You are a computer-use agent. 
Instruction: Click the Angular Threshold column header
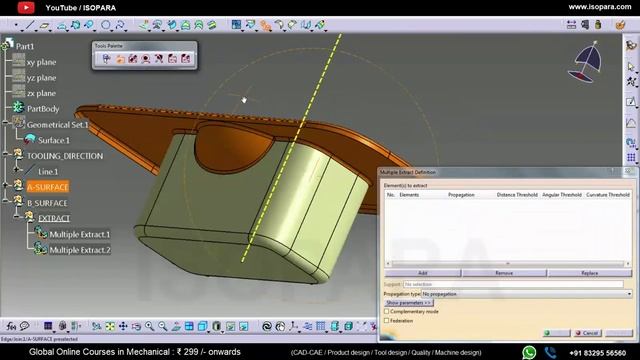(x=562, y=195)
